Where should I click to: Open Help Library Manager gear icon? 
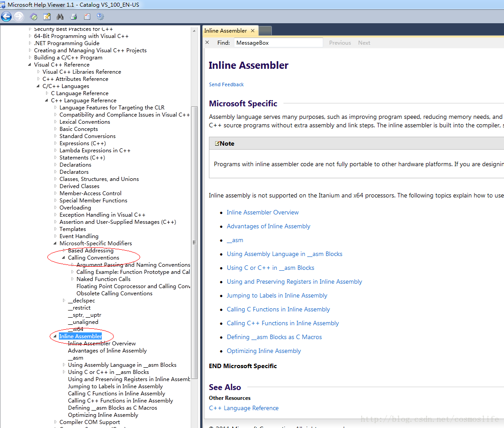(x=100, y=17)
